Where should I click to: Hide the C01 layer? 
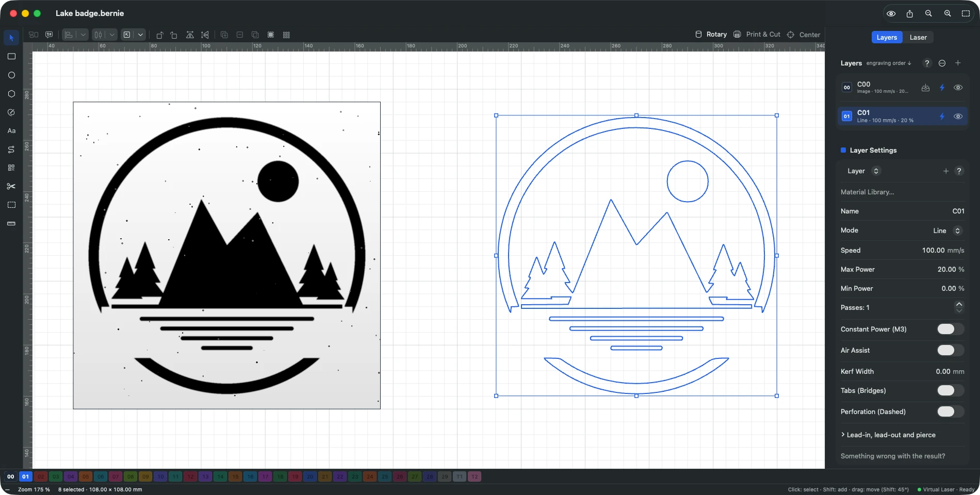958,117
